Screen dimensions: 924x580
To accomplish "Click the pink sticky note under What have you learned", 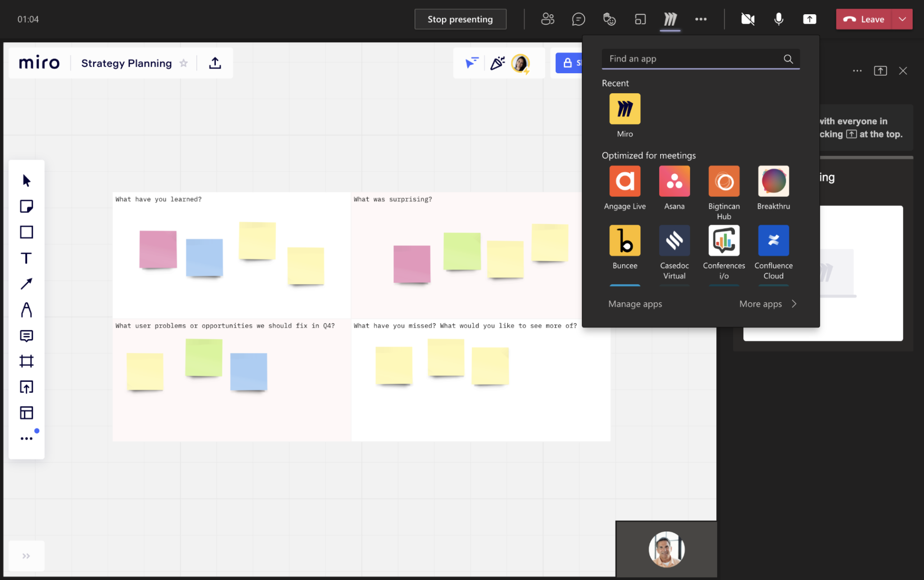I will (x=158, y=250).
